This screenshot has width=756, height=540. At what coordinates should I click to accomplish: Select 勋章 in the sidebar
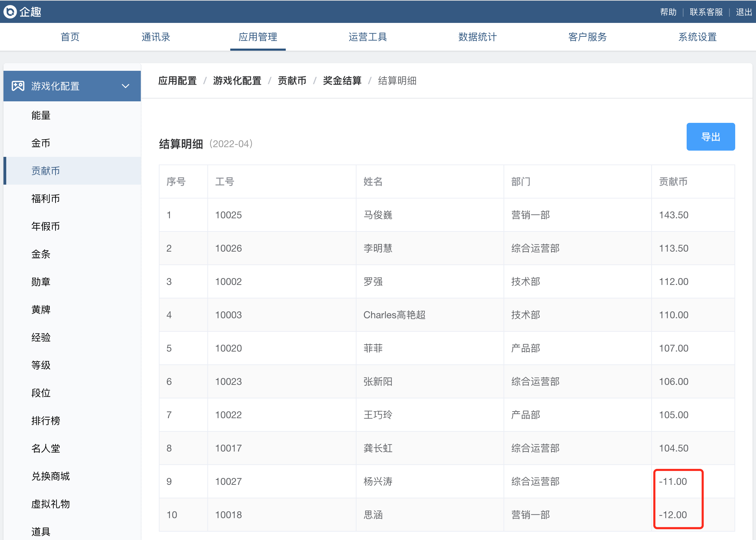tap(72, 282)
